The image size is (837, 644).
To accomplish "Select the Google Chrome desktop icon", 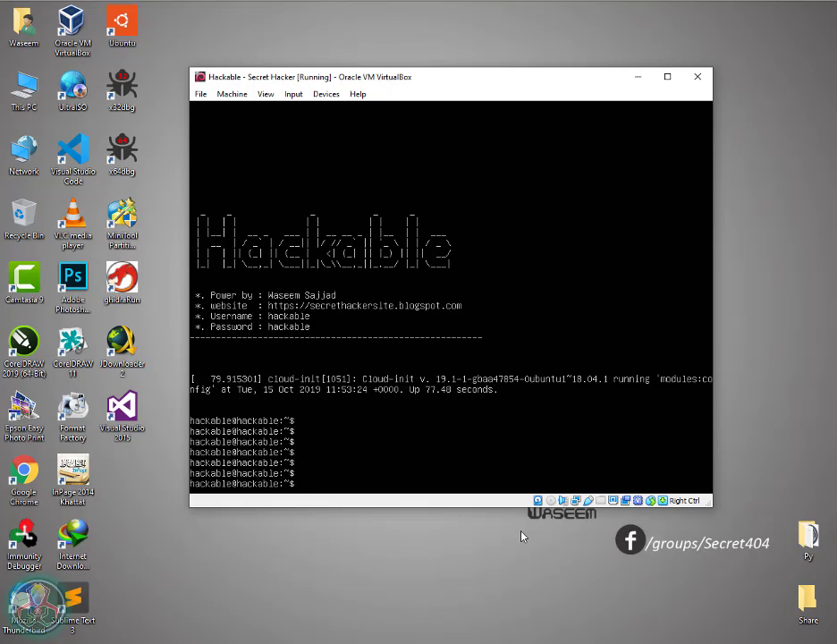I will (24, 480).
